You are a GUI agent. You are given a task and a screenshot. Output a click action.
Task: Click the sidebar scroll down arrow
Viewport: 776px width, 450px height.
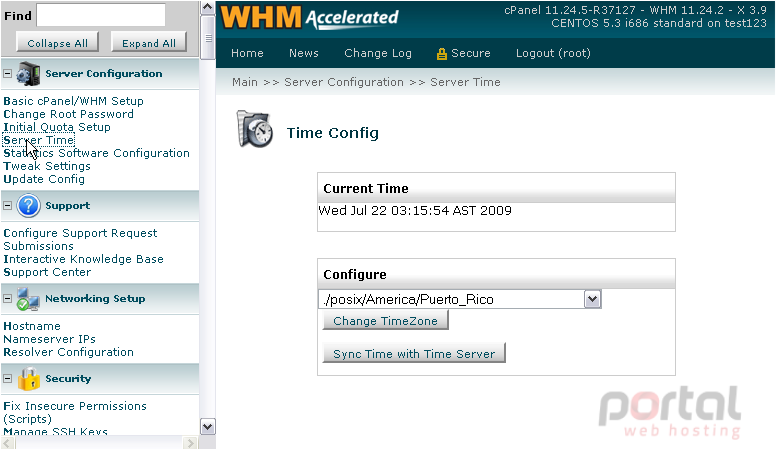tap(208, 427)
